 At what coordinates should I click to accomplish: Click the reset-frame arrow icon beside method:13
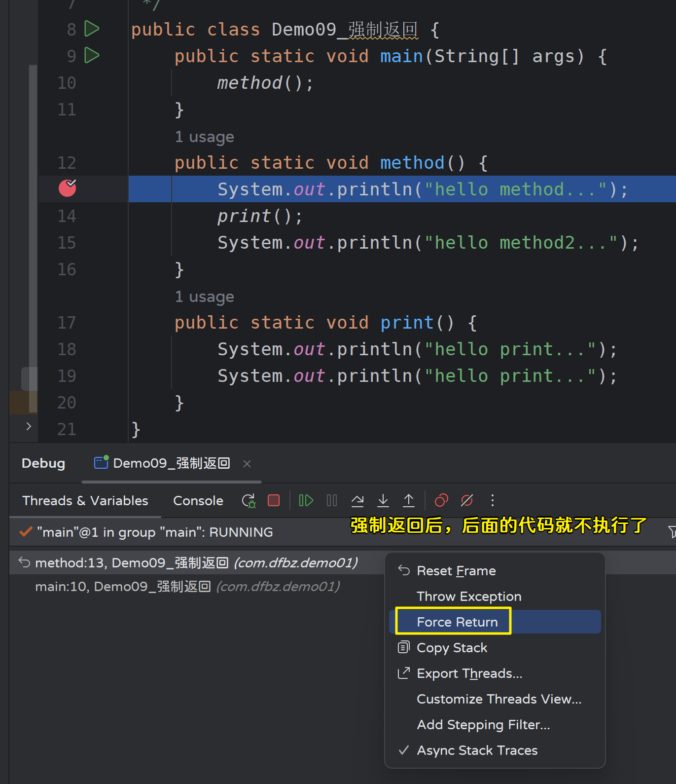pos(24,562)
